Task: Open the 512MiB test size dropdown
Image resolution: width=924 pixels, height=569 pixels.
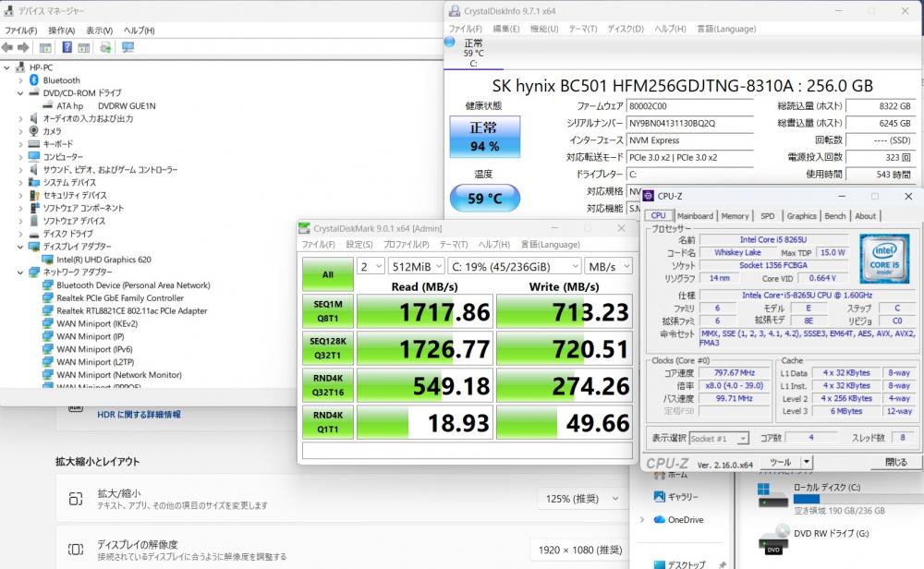Action: (x=416, y=267)
